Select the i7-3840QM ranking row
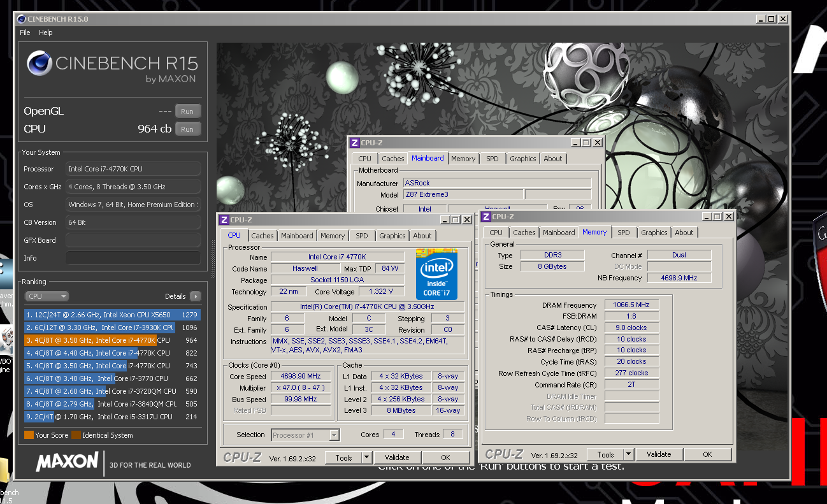The height and width of the screenshot is (504, 827). tap(112, 404)
